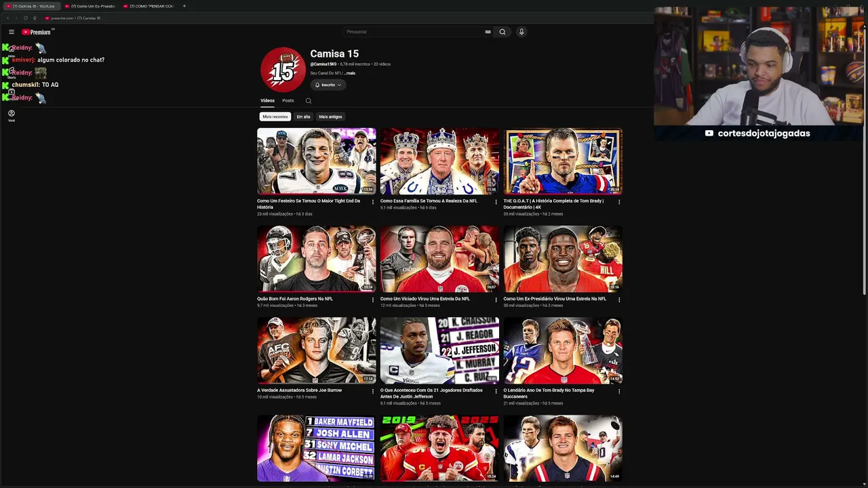Reload the page with the browser refresh icon
This screenshot has height=488, width=868.
26,18
